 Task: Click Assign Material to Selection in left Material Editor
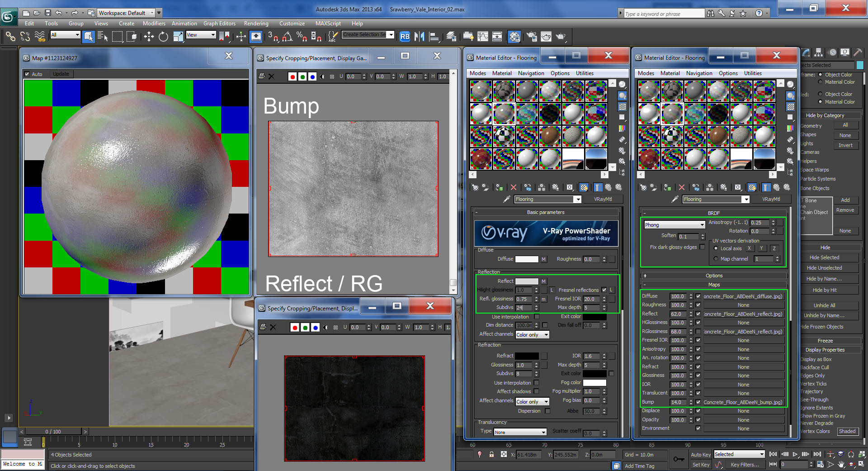499,187
